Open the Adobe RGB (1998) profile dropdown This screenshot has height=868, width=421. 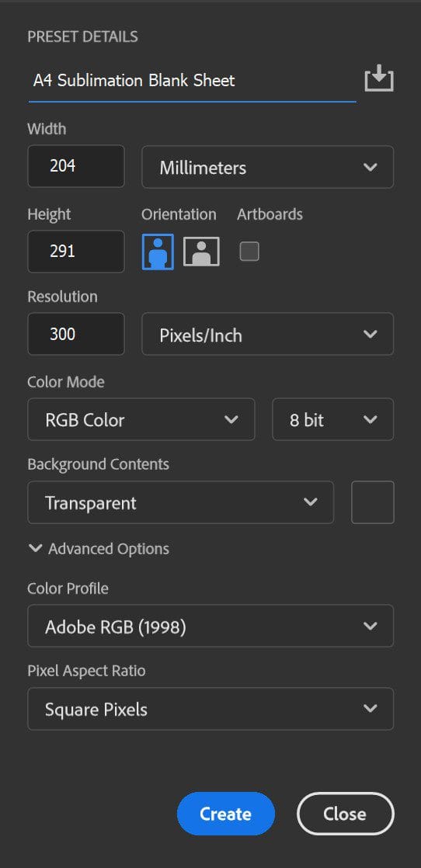tap(210, 626)
